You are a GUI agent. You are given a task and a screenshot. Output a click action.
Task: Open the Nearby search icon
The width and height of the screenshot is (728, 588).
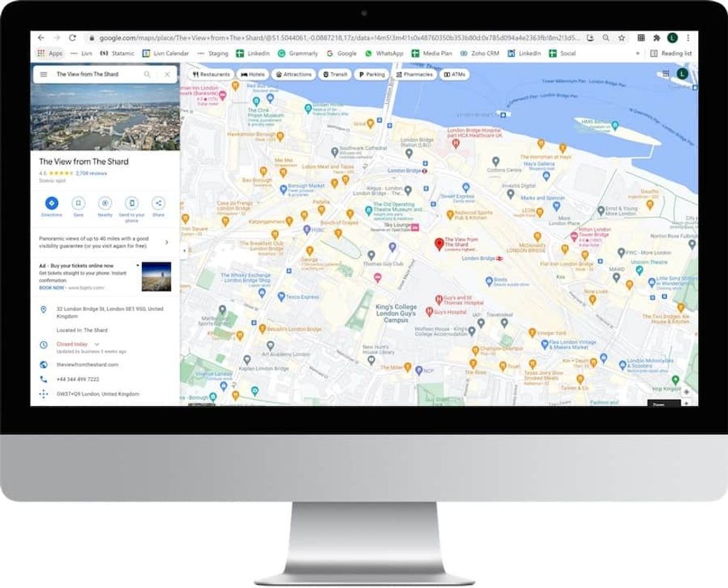coord(105,202)
